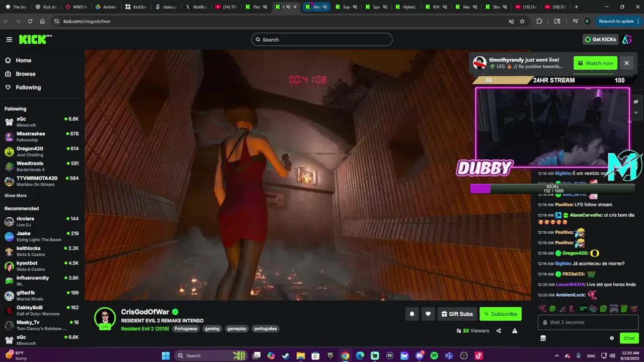Select the Portuguese language tag
Image resolution: width=644 pixels, height=362 pixels.
pyautogui.click(x=186, y=329)
